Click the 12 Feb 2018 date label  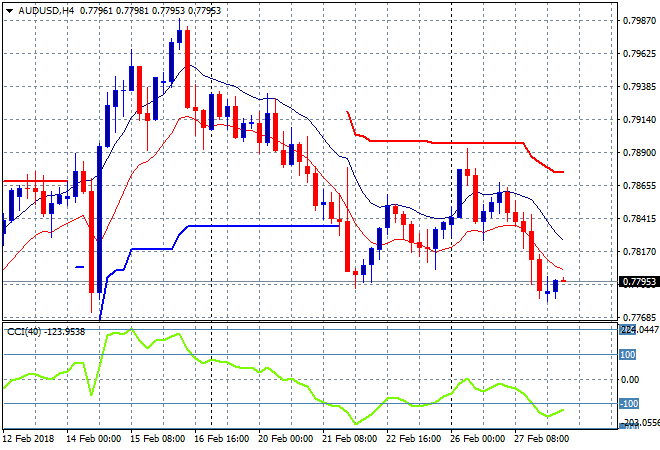tap(28, 439)
